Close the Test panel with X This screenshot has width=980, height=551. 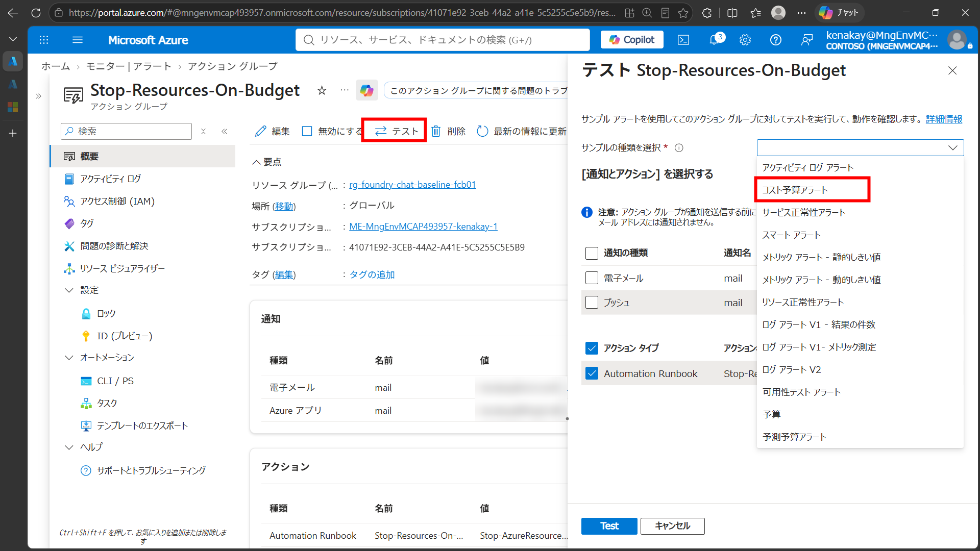(952, 71)
